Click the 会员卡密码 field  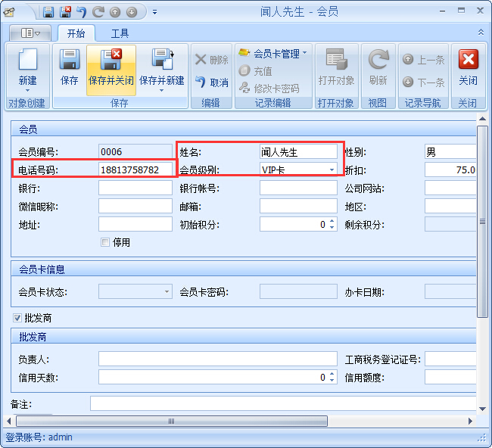[x=298, y=291]
